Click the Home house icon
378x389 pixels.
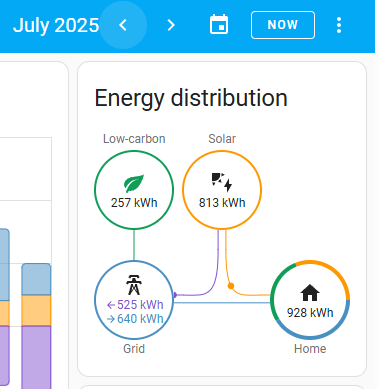pyautogui.click(x=310, y=293)
